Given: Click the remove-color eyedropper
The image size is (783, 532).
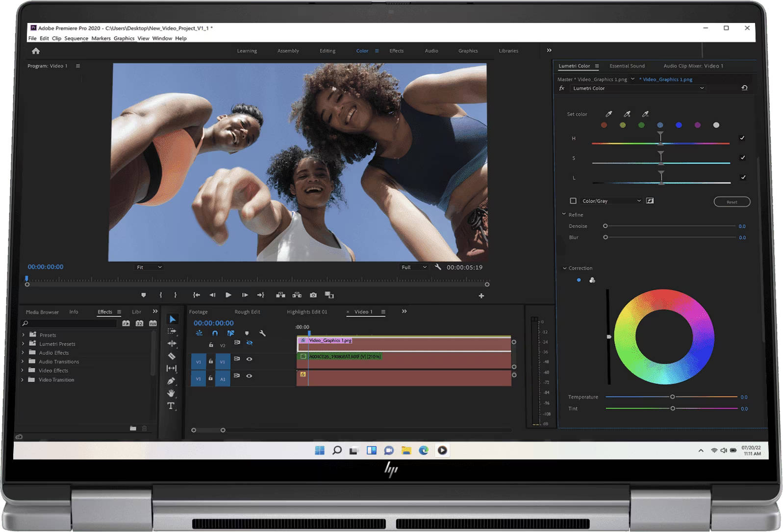Looking at the screenshot, I should 645,114.
